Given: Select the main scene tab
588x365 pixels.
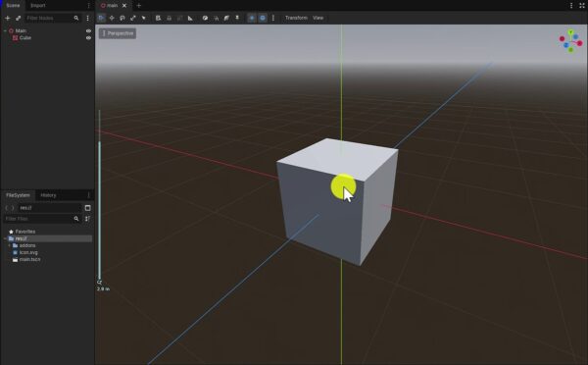Looking at the screenshot, I should click(112, 5).
